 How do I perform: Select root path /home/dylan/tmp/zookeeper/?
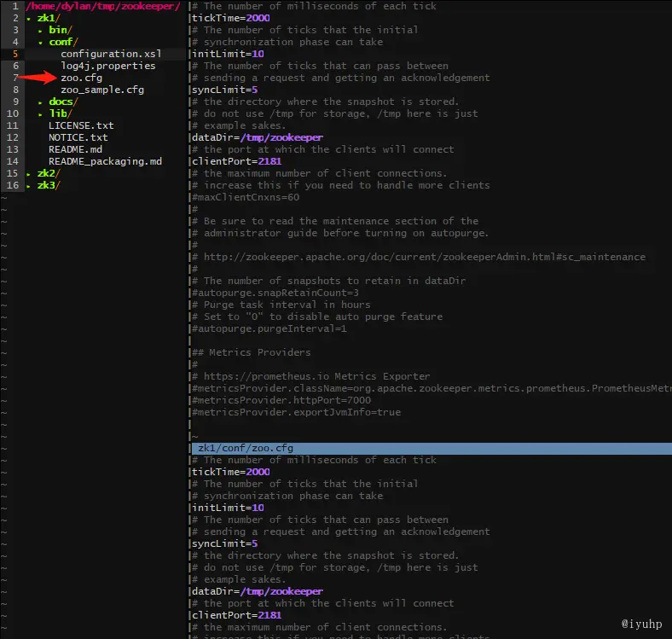point(103,6)
